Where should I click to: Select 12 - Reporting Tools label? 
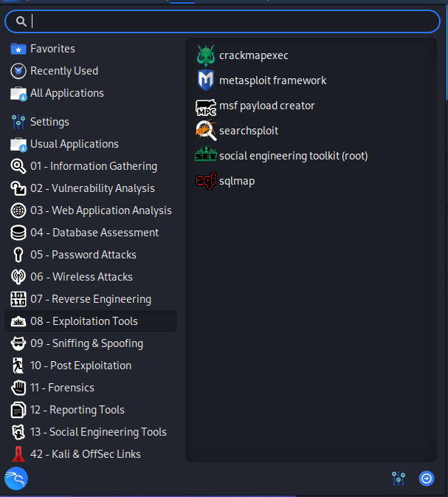[x=77, y=410]
